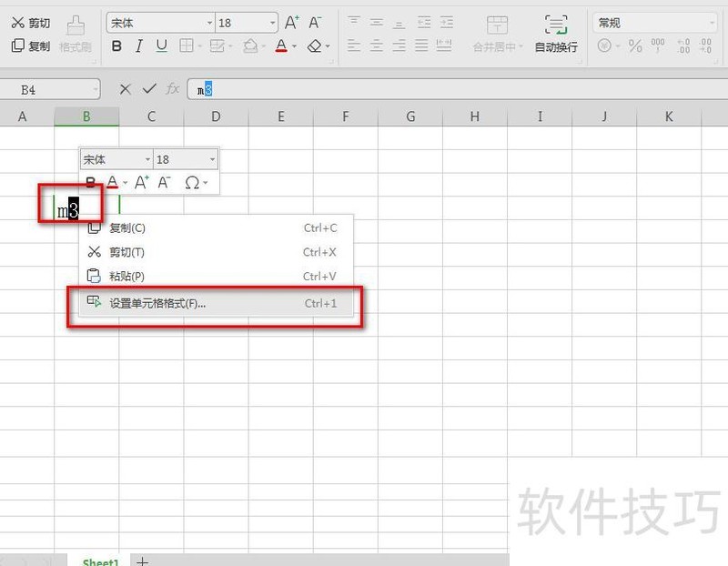The width and height of the screenshot is (728, 566).
Task: Click the Cut (剪切) ribbon button
Action: coord(31,23)
